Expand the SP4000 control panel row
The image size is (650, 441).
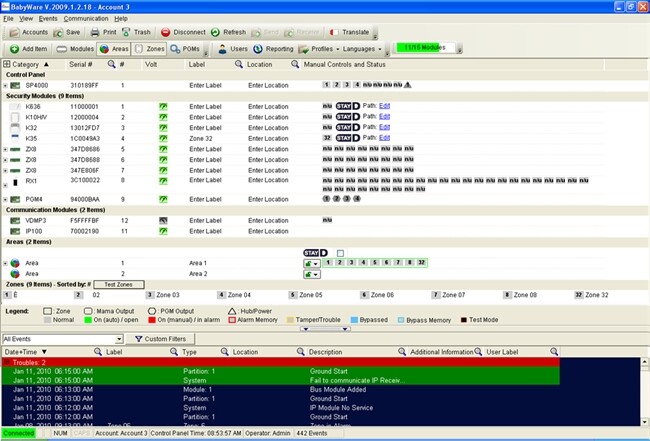click(x=6, y=86)
